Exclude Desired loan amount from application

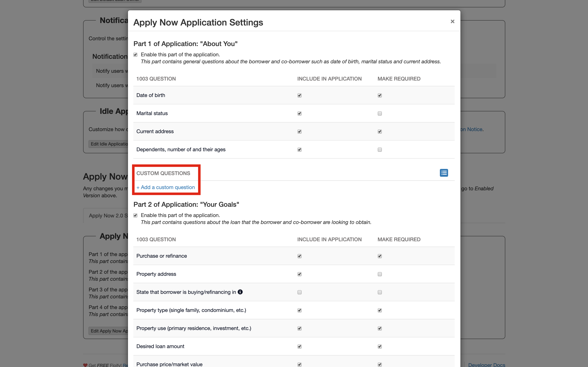click(299, 346)
